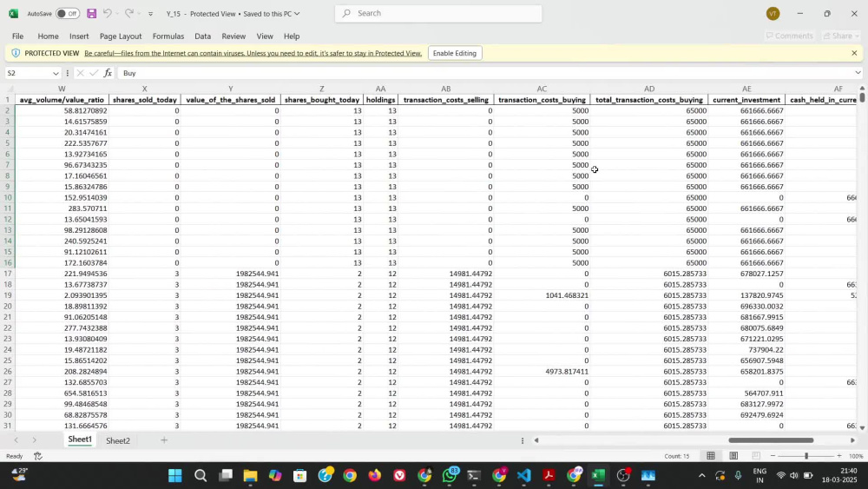Click zoom in plus button
Image resolution: width=868 pixels, height=489 pixels.
tap(839, 456)
